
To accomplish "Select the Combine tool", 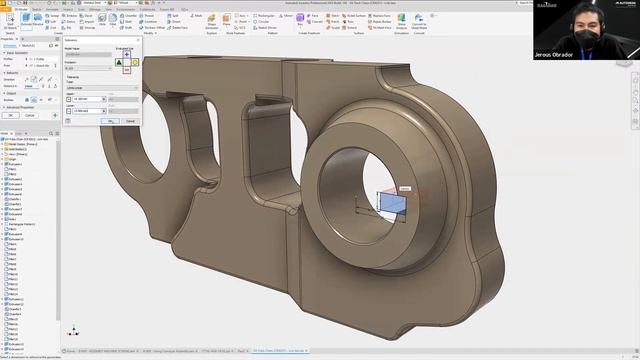I will coord(148,22).
